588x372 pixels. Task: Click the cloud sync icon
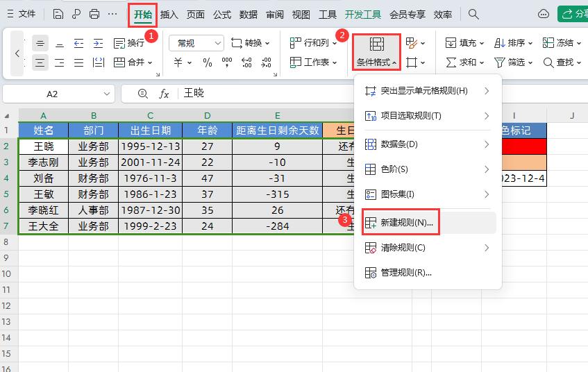pos(544,15)
